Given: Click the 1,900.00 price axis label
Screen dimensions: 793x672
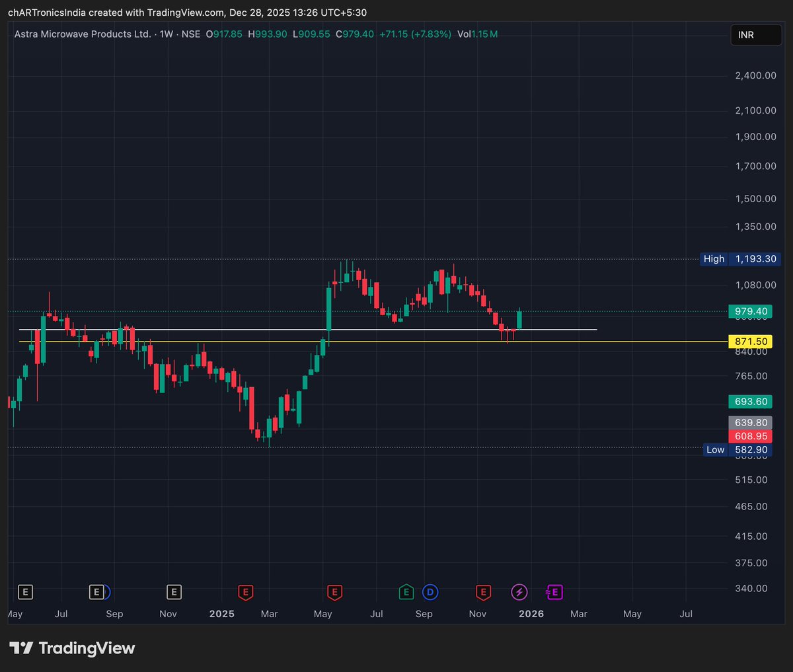Looking at the screenshot, I should tap(756, 137).
